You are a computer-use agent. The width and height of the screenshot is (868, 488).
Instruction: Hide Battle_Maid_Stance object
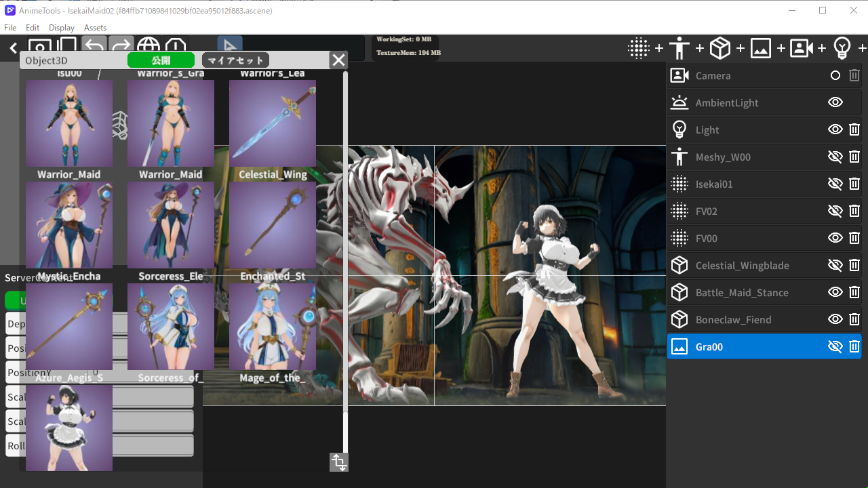click(835, 292)
